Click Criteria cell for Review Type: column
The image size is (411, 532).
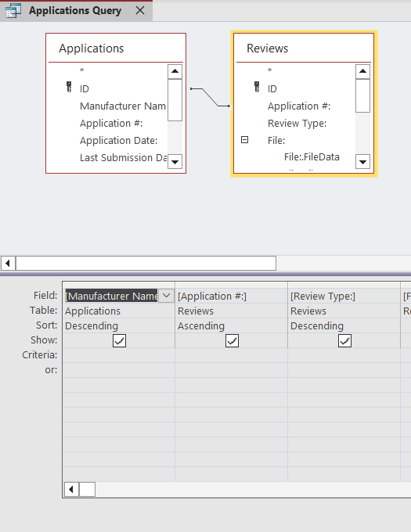tap(344, 355)
